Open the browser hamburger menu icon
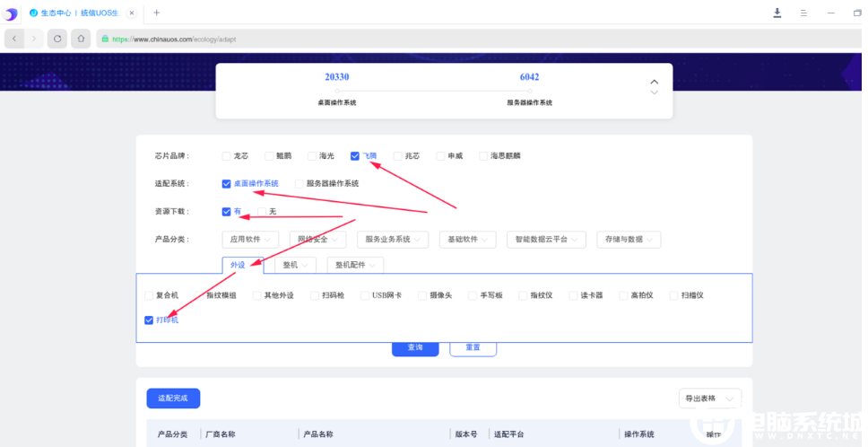 (804, 13)
